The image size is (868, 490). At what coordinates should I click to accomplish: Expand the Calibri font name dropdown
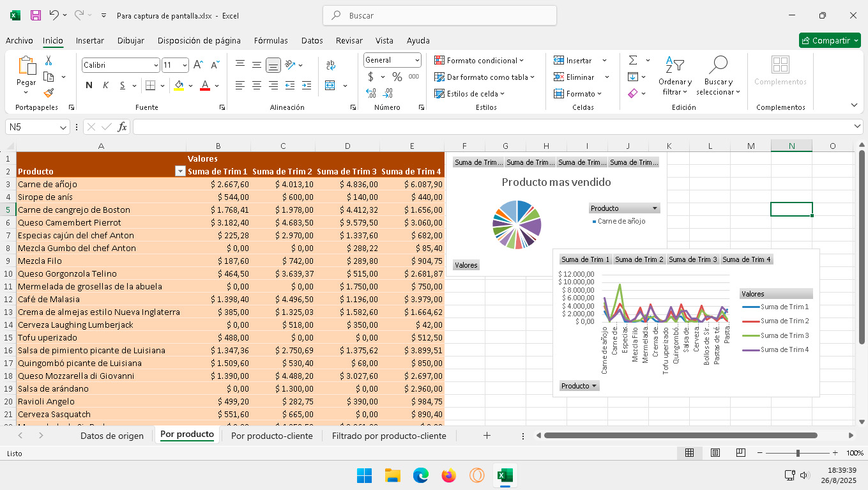click(x=156, y=65)
